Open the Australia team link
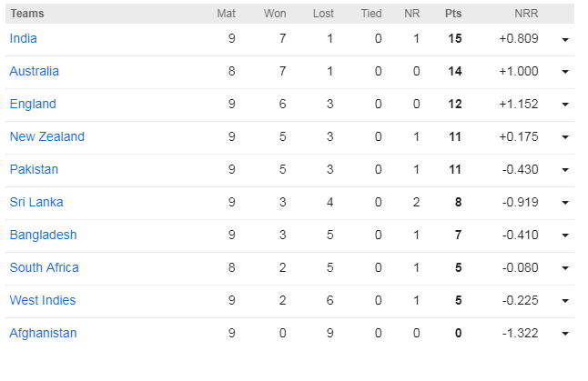Screen dimensions: 588x381 (34, 71)
